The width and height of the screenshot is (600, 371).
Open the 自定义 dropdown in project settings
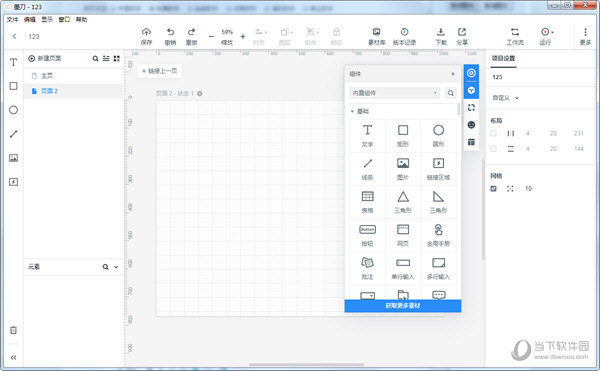(x=505, y=98)
